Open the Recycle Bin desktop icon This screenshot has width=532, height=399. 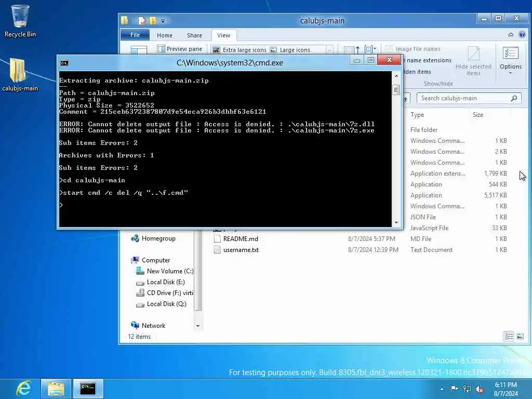(20, 21)
